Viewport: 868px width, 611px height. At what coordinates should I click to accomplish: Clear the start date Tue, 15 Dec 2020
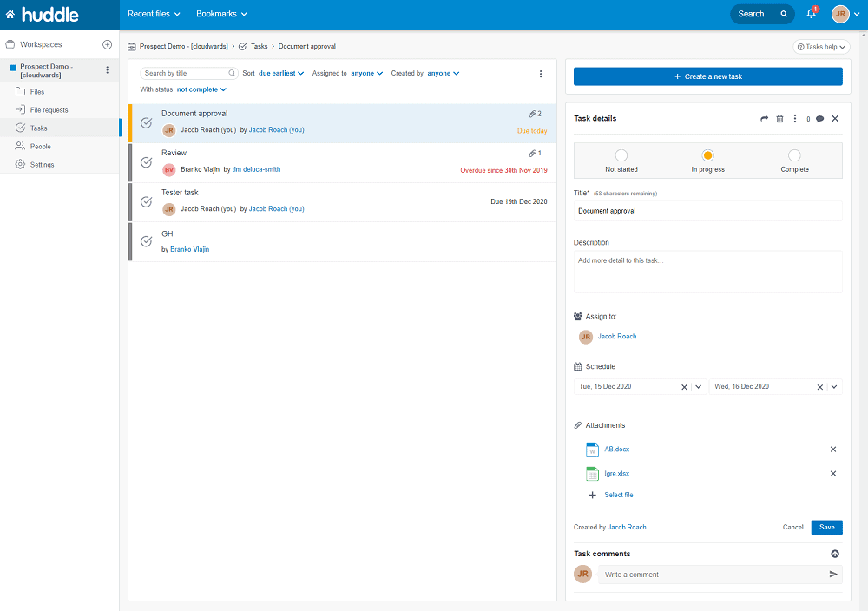(x=684, y=387)
